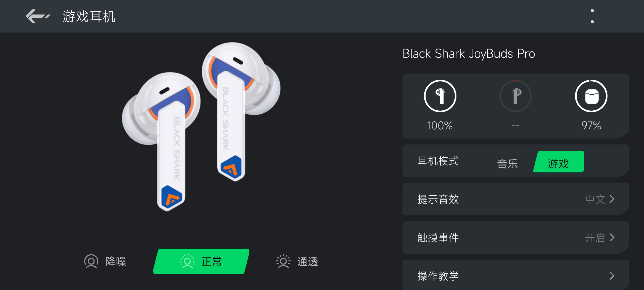Select the 正常 mode tab

pos(201,261)
